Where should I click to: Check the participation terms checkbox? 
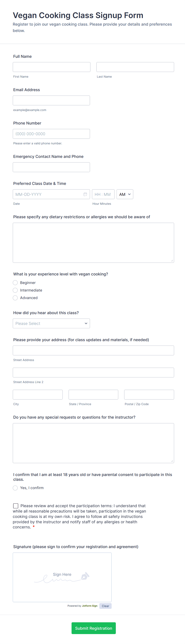(16, 506)
